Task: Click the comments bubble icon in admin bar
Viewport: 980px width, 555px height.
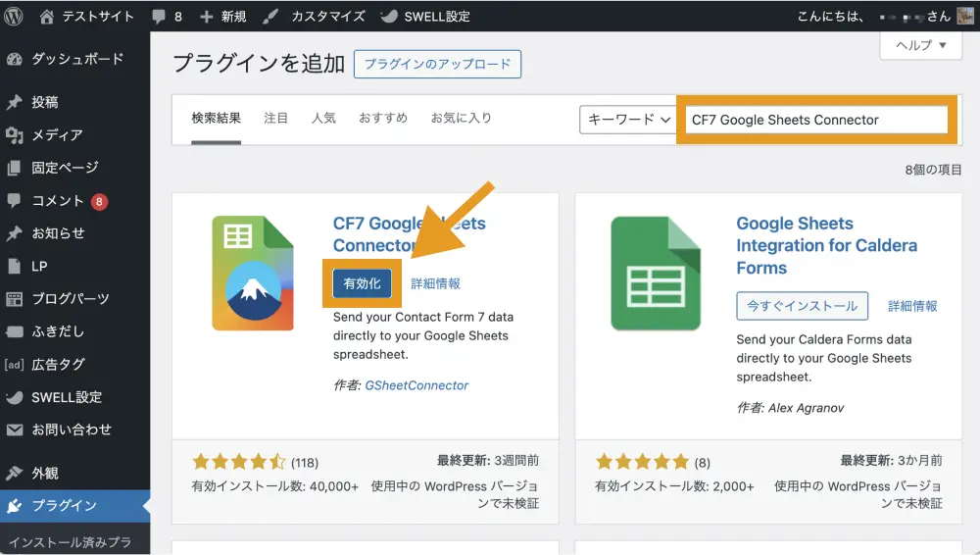Action: [159, 17]
